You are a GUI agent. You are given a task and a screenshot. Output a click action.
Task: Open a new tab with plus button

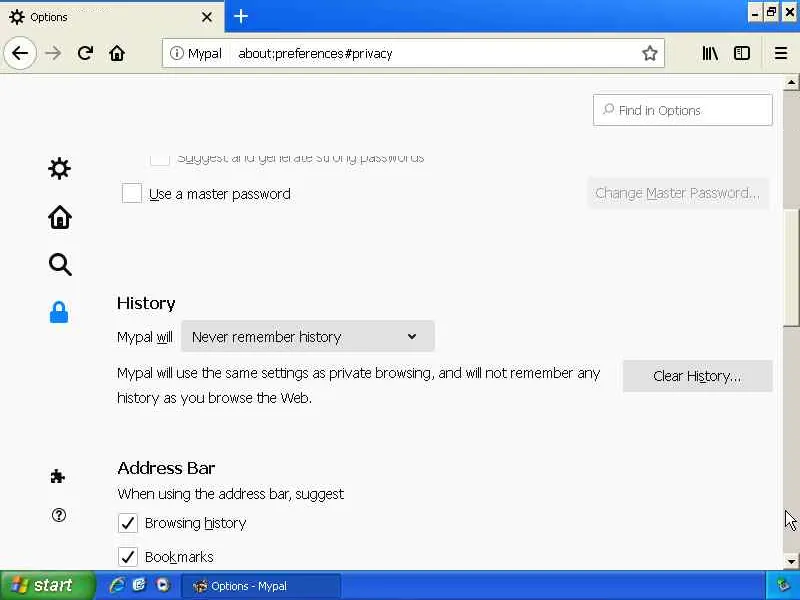(x=240, y=16)
